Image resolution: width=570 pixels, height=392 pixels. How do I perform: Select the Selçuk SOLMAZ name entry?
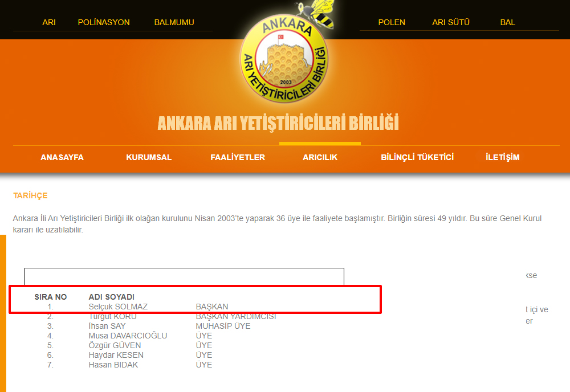[x=118, y=307]
